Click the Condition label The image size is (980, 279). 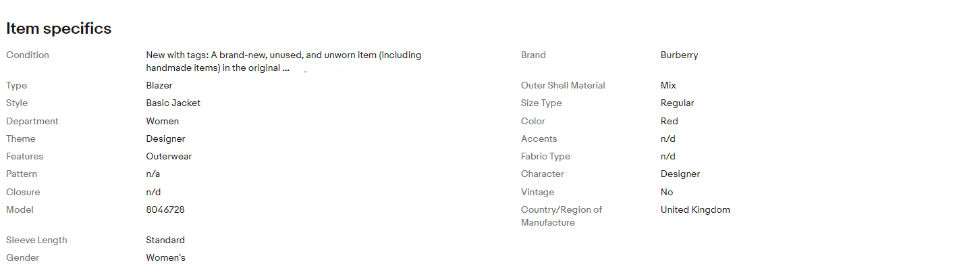click(x=28, y=55)
